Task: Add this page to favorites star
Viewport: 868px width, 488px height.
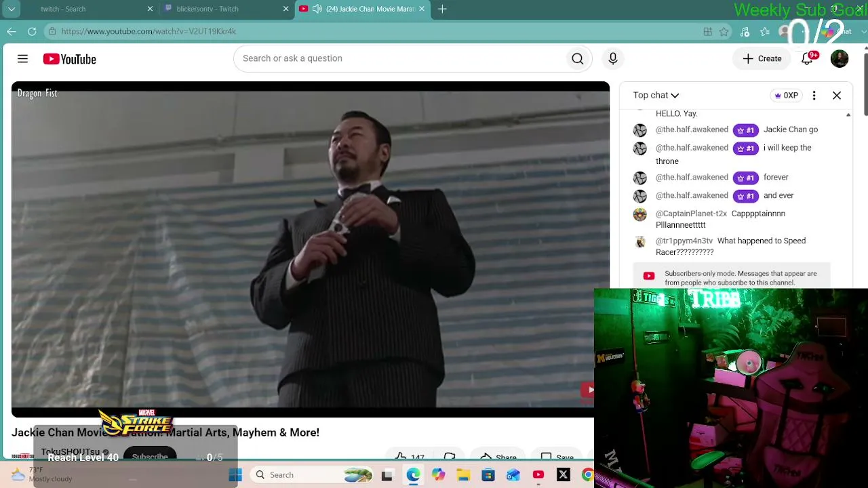Action: [x=724, y=31]
